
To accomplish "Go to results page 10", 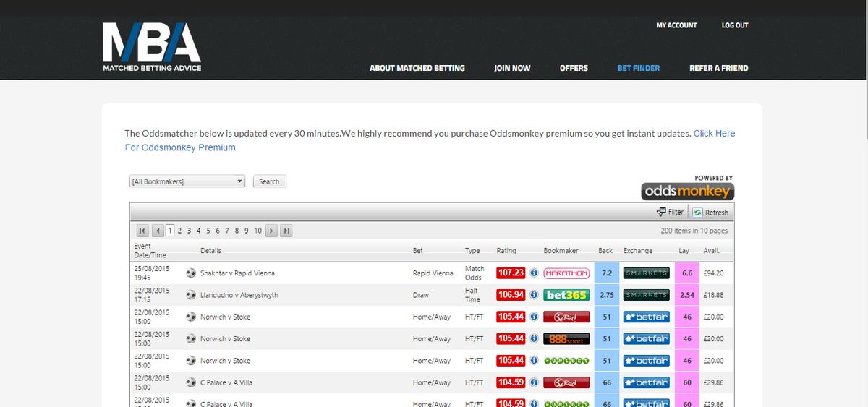I will (x=258, y=231).
